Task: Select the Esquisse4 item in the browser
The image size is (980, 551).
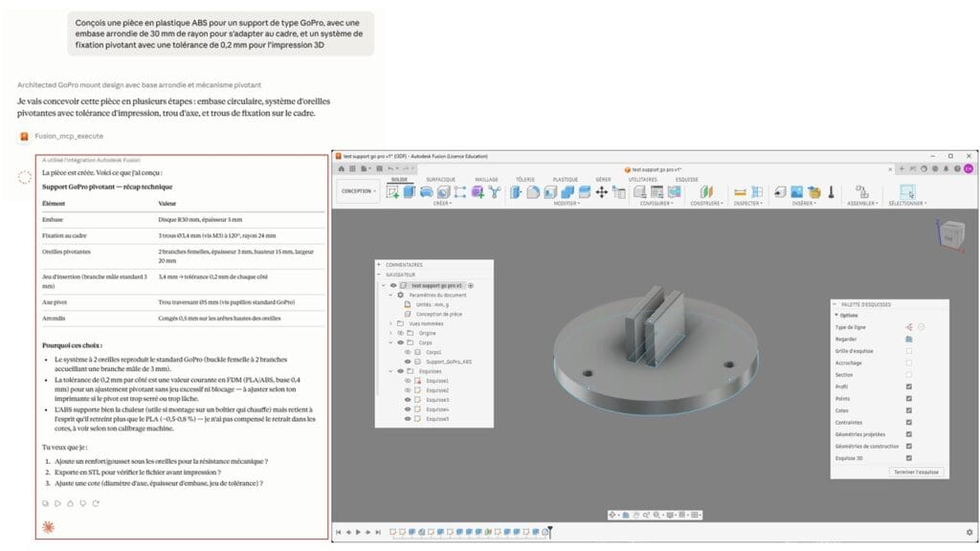Action: (x=437, y=409)
